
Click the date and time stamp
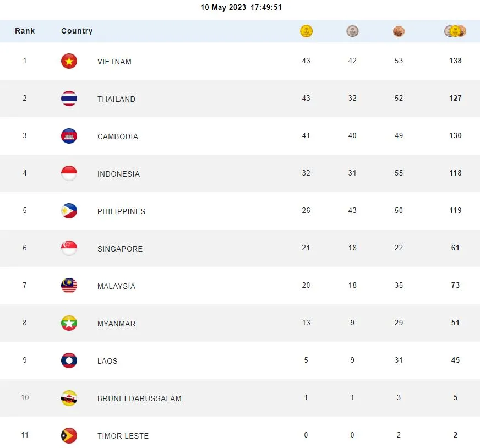pyautogui.click(x=240, y=8)
